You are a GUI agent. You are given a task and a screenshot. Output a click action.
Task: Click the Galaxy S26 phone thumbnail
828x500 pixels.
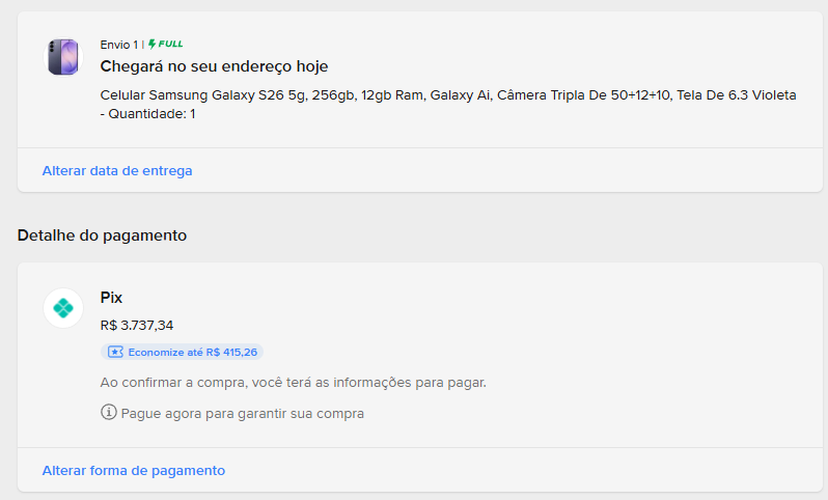point(63,56)
